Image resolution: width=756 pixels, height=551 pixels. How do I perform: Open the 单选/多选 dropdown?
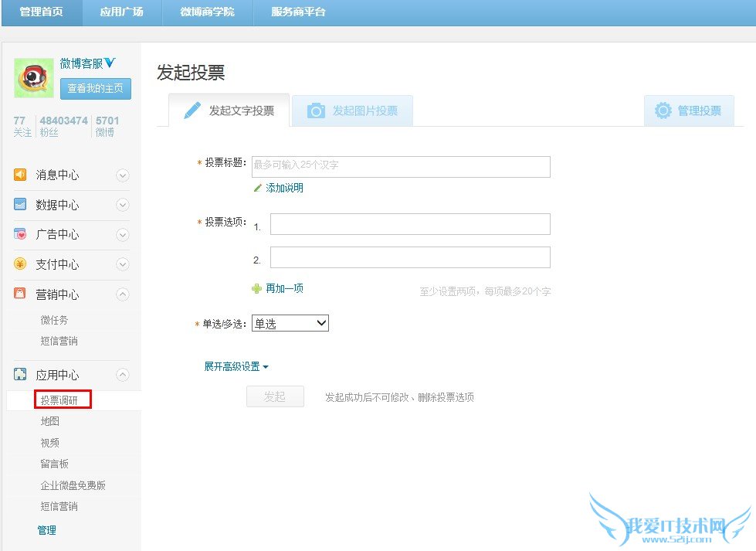point(290,324)
